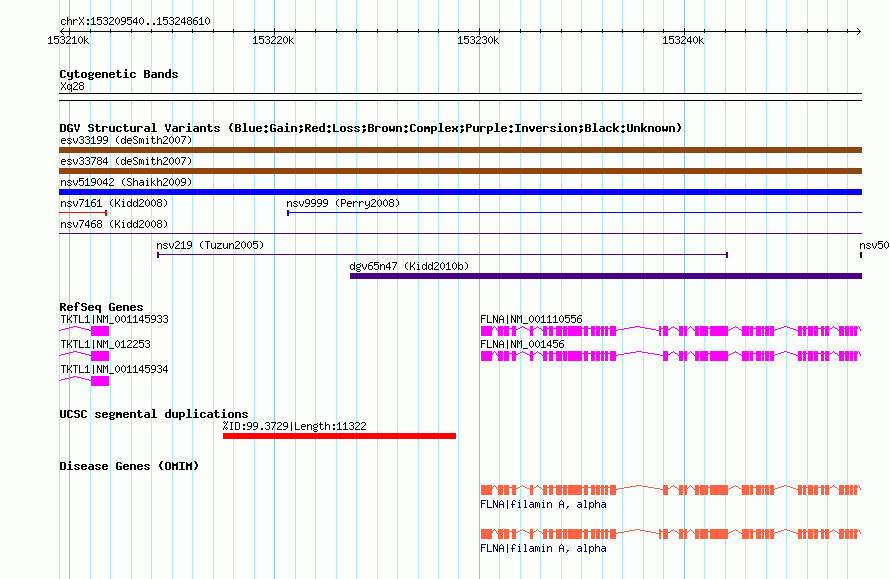Open the second FLNA|filamin A, alpha link
890x579 pixels.
click(543, 548)
